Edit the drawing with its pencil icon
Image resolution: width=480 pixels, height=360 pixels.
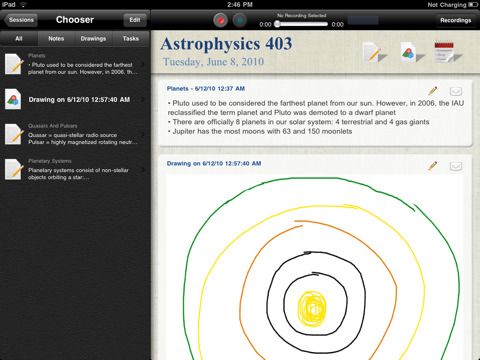(x=433, y=166)
